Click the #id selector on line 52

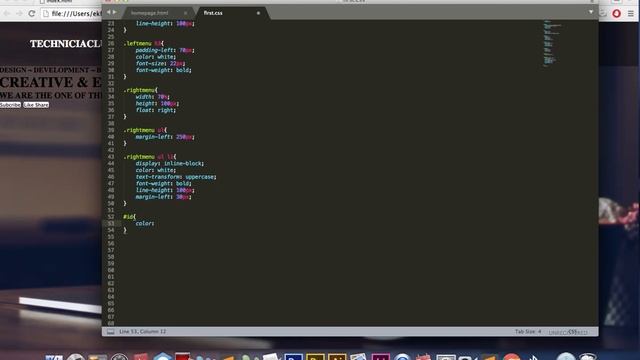tap(128, 217)
